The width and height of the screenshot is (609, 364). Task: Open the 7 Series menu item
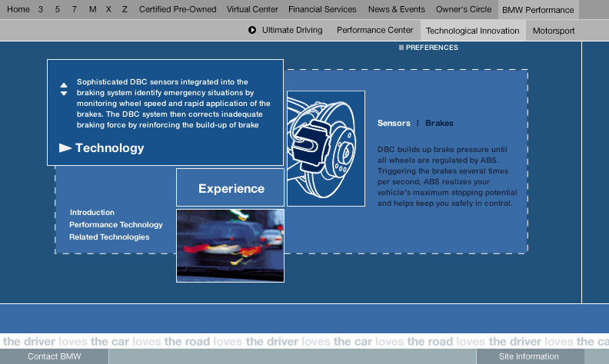[74, 9]
